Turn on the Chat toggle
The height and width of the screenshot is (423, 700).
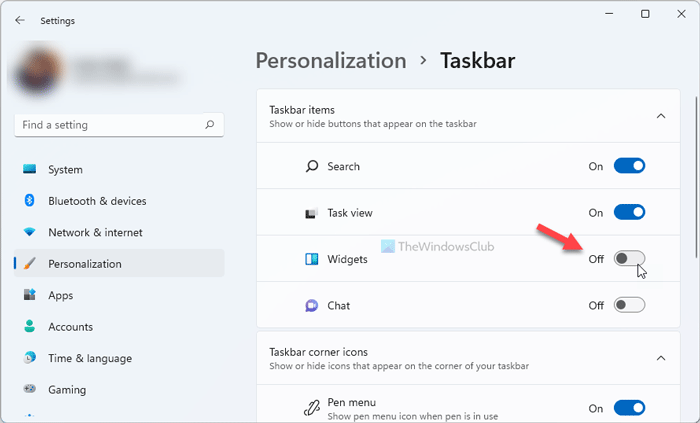[x=629, y=305]
